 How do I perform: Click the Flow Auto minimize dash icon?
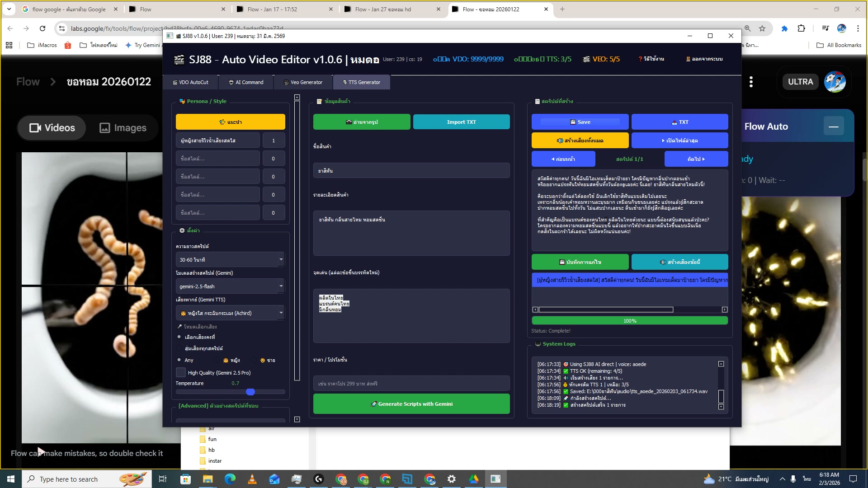[x=833, y=127]
